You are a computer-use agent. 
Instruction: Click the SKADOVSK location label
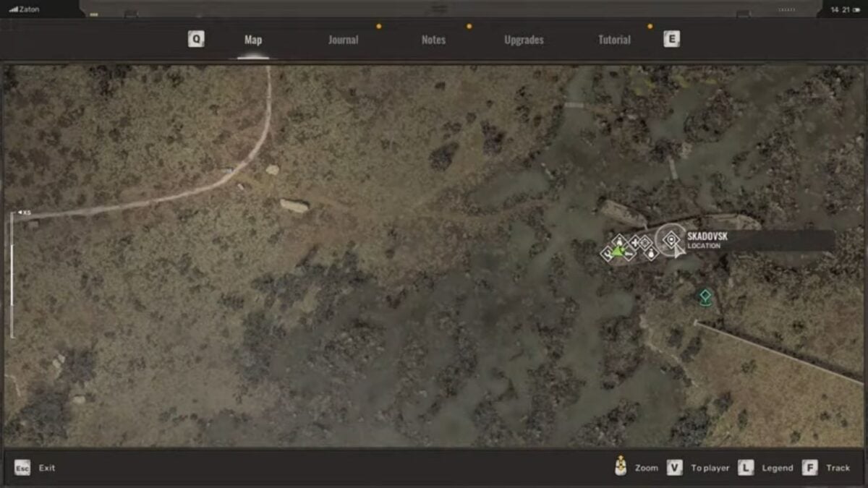click(707, 237)
